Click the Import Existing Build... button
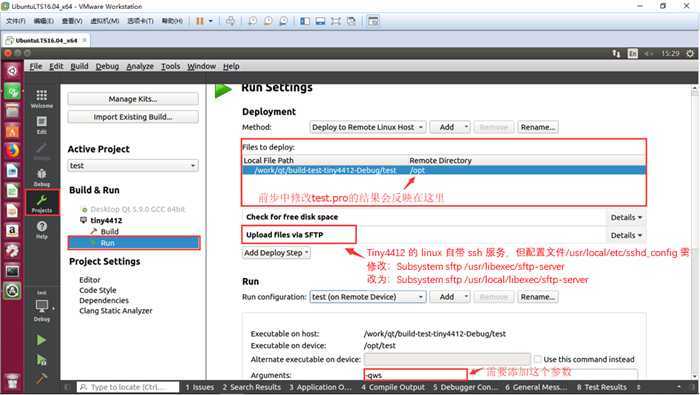 (133, 117)
